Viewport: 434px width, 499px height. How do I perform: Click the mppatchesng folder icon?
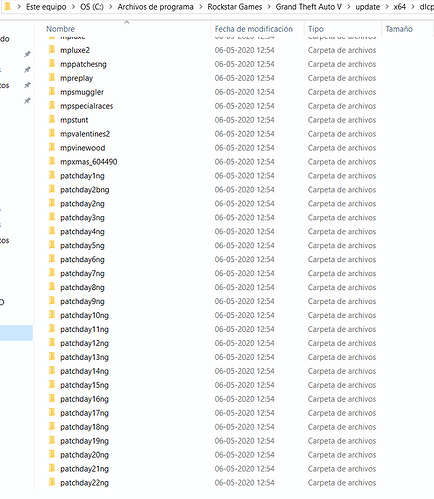(52, 64)
